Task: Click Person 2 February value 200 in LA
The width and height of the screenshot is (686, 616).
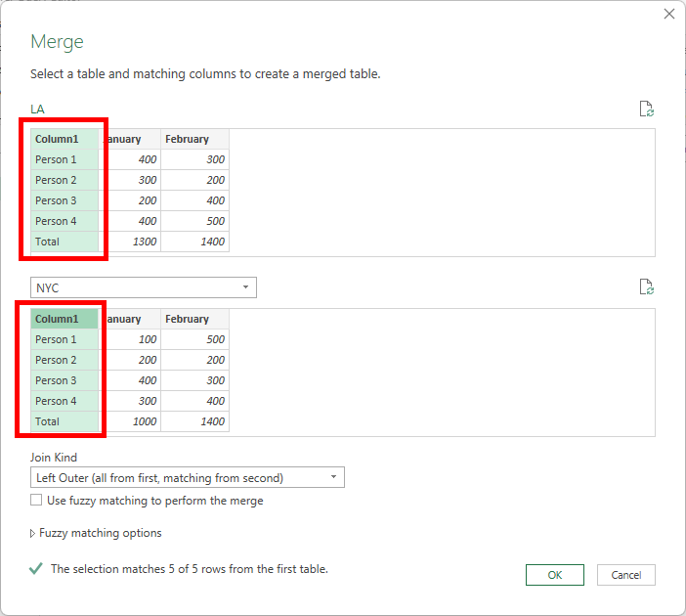Action: point(205,180)
